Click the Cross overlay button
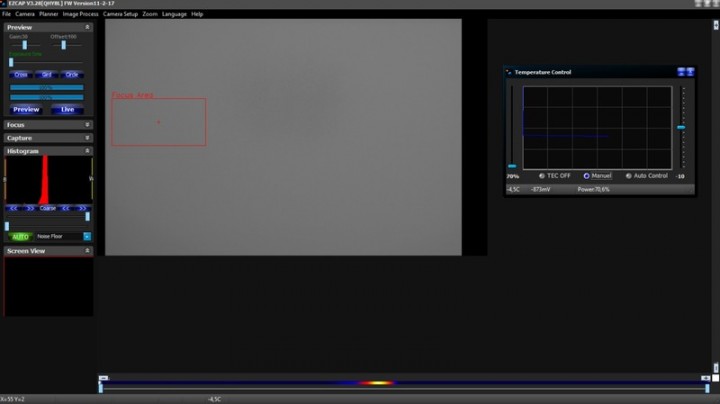This screenshot has width=720, height=404. [21, 75]
